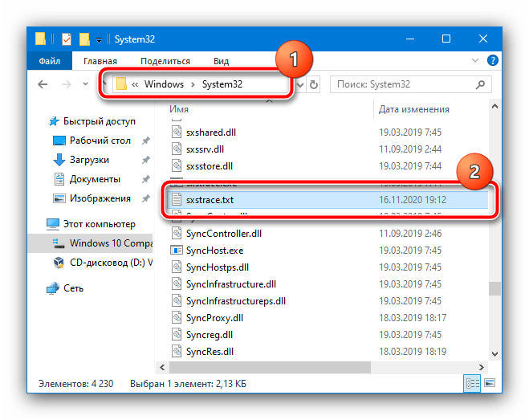
Task: Select the file SyncProxy.dll
Action: 214,318
